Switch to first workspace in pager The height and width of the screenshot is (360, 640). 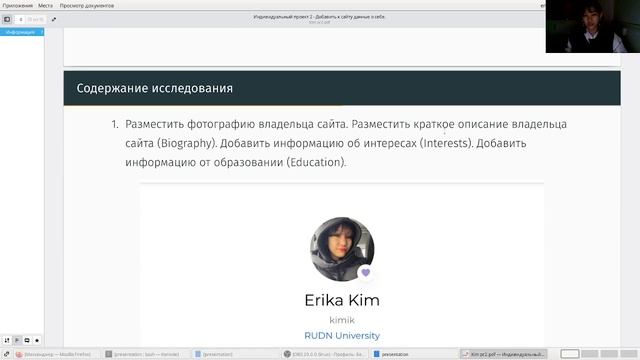(570, 354)
